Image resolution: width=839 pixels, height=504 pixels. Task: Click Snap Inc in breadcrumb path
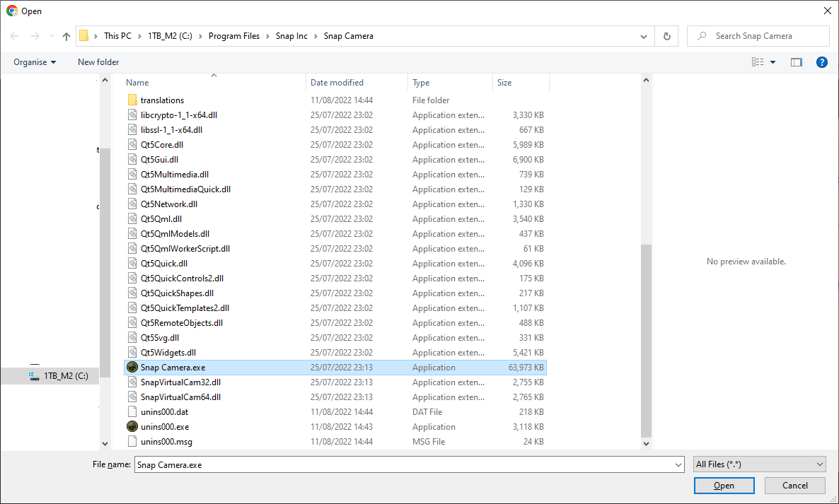291,36
